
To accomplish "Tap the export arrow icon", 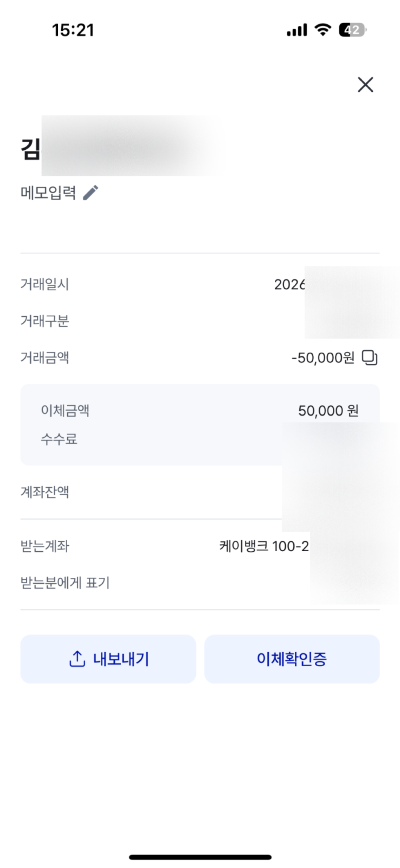I will pyautogui.click(x=77, y=659).
